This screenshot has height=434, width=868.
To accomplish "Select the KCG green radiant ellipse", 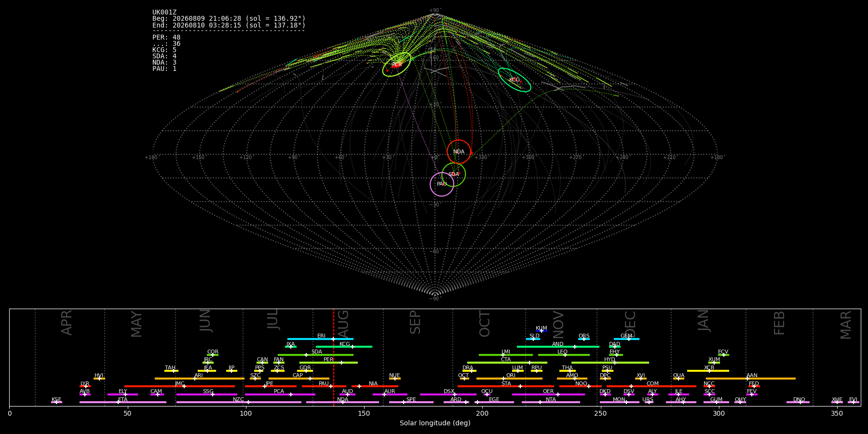I will 515,80.
